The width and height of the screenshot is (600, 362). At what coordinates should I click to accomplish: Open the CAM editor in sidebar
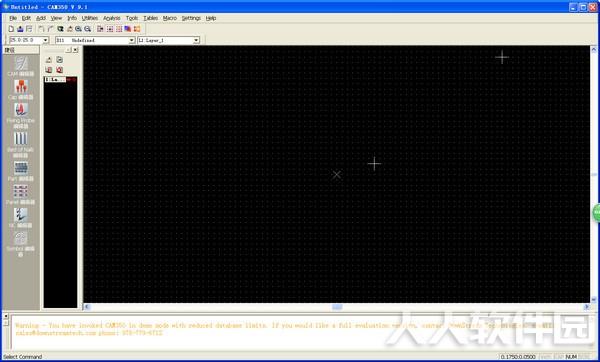point(21,66)
